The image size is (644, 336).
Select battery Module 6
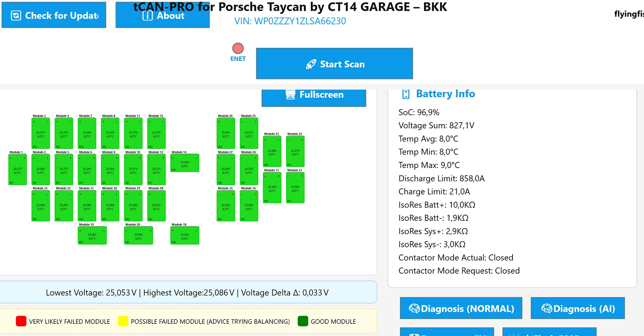pyautogui.click(x=87, y=169)
